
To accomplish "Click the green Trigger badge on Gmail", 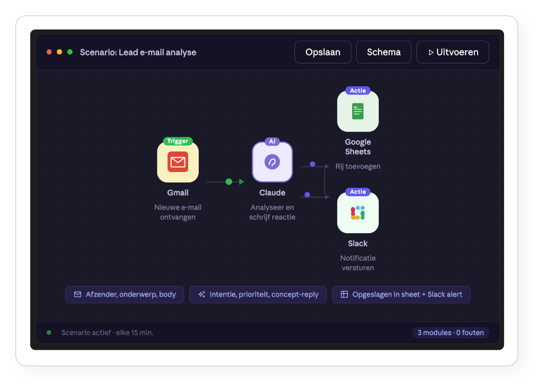I will point(178,141).
